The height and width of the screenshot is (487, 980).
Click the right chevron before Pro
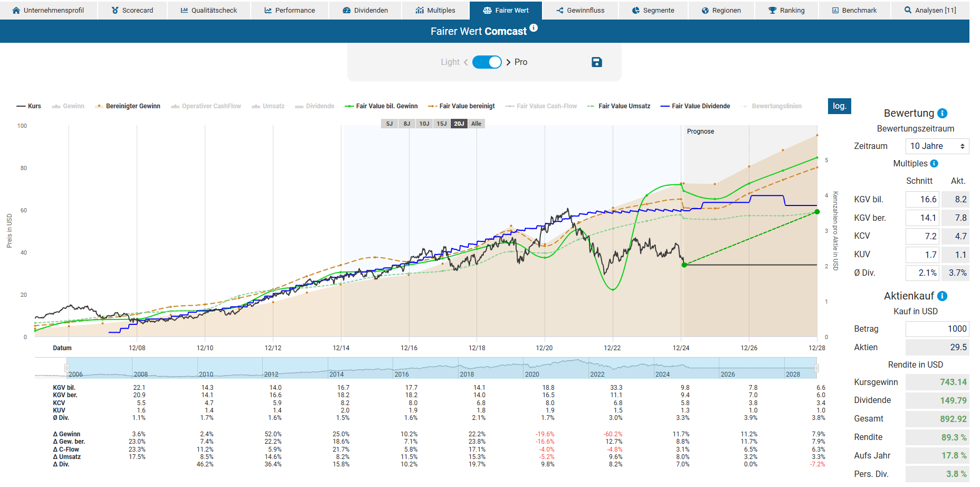coord(508,62)
